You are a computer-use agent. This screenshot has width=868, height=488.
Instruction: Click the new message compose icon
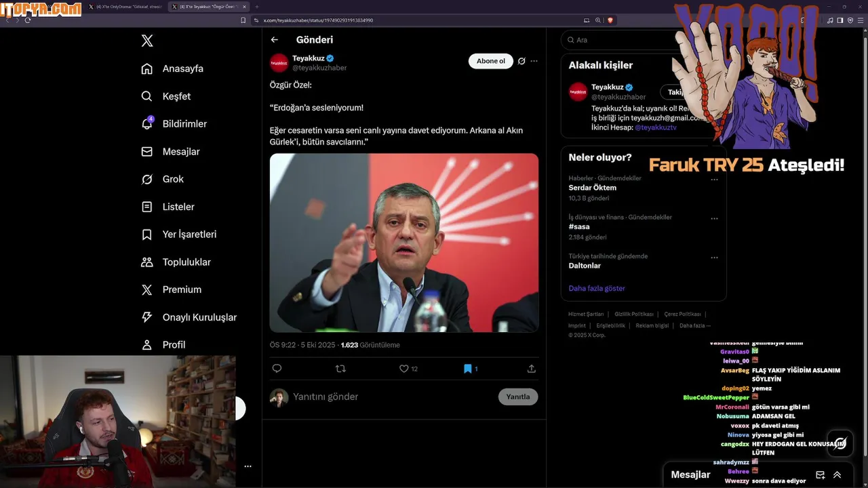pos(820,474)
